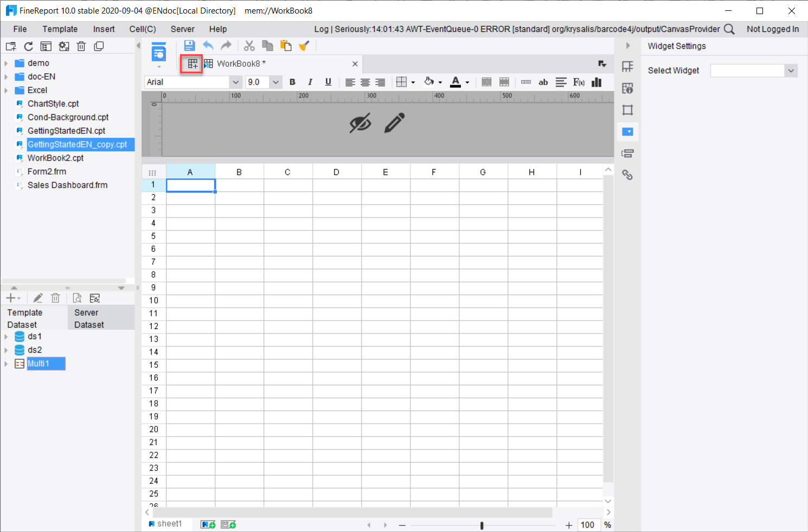
Task: Click the zoom slider handle
Action: click(x=482, y=525)
